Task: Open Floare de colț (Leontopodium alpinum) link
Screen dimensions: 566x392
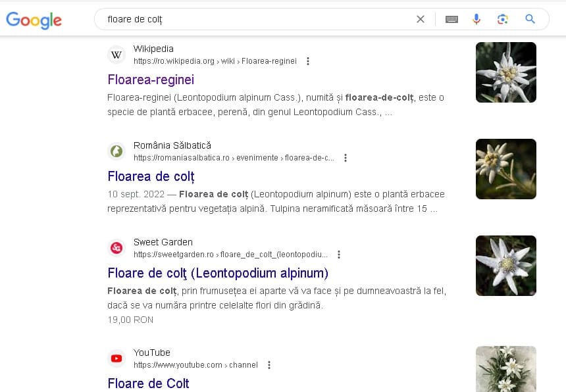Action: pyautogui.click(x=218, y=273)
